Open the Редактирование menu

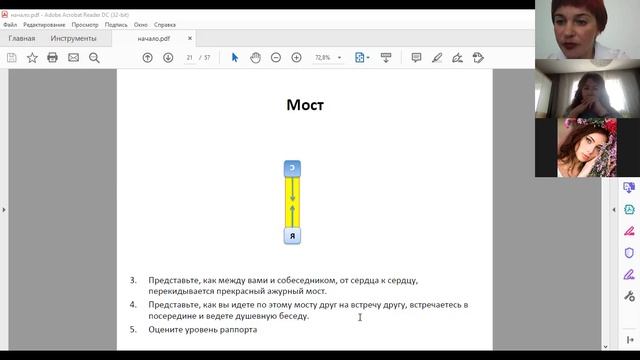[44, 24]
